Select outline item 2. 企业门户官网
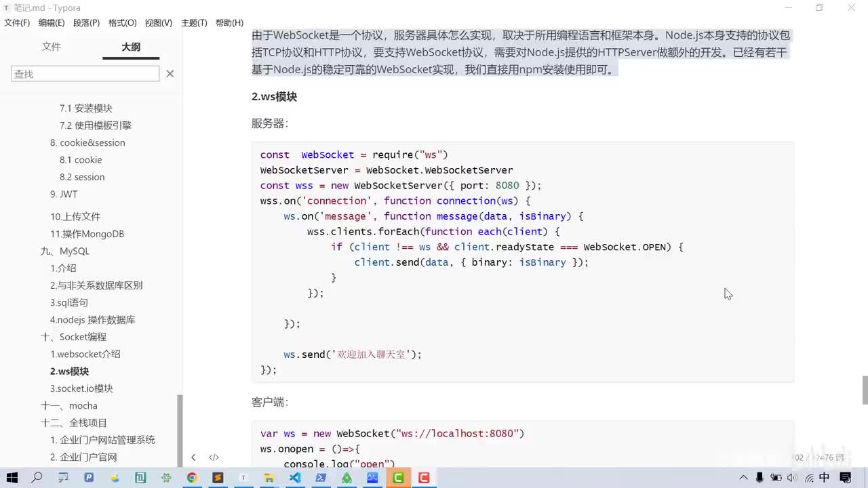This screenshot has height=488, width=868. [x=83, y=457]
